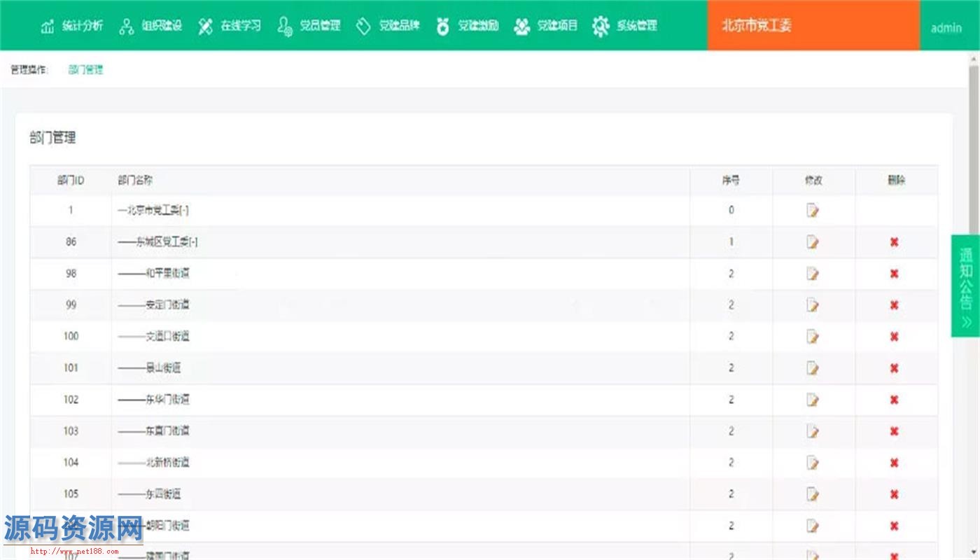Viewport: 980px width, 560px height.
Task: Edit the 北新桥街道 department
Action: [x=813, y=463]
